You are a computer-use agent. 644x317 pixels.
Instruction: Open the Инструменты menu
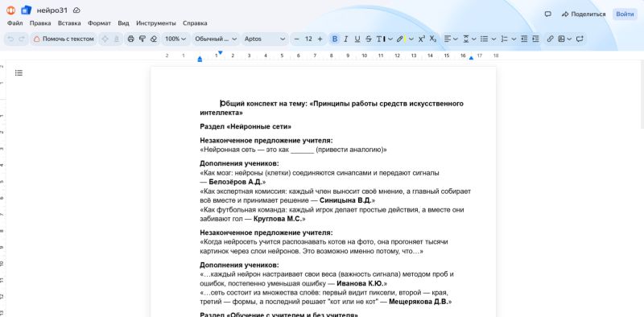[x=156, y=23]
